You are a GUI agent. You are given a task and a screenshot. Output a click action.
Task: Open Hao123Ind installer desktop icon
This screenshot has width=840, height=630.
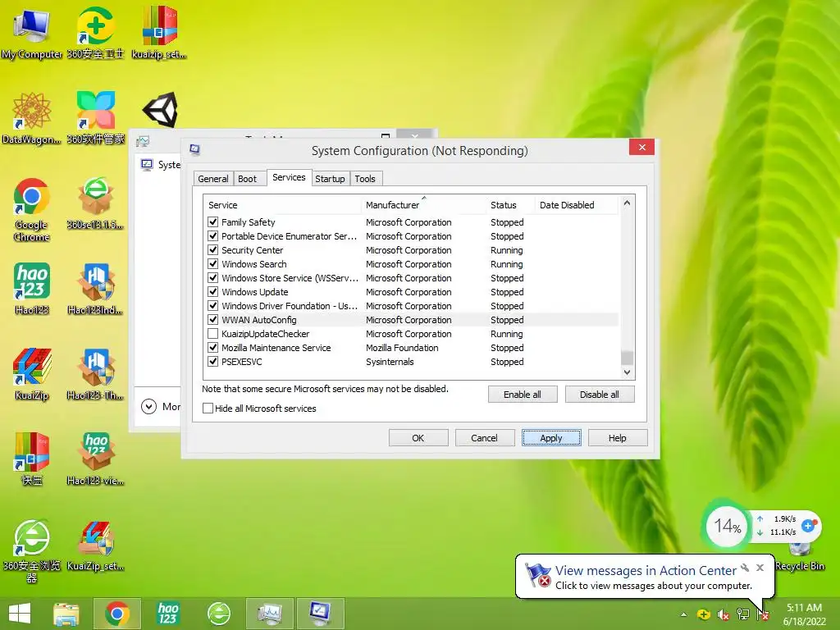(95, 289)
